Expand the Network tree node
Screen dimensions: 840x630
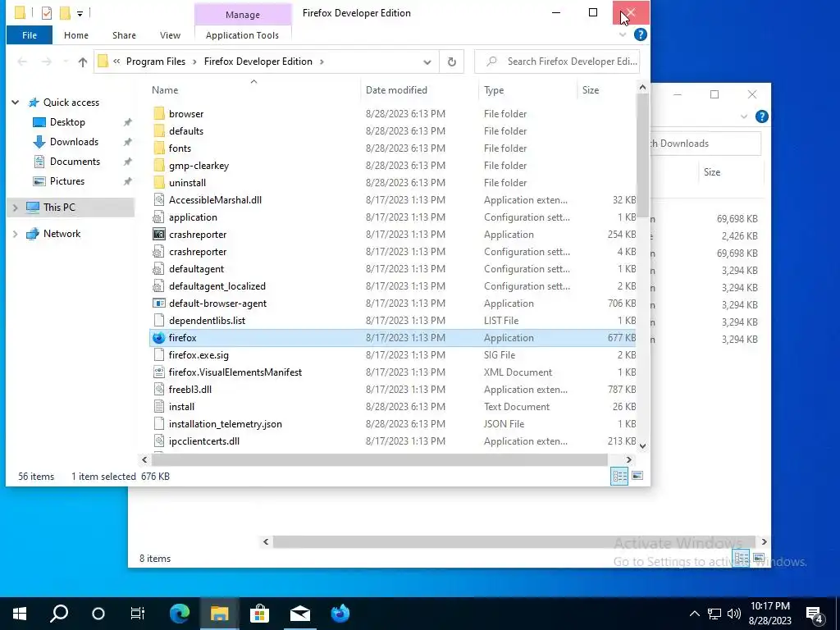pyautogui.click(x=16, y=234)
